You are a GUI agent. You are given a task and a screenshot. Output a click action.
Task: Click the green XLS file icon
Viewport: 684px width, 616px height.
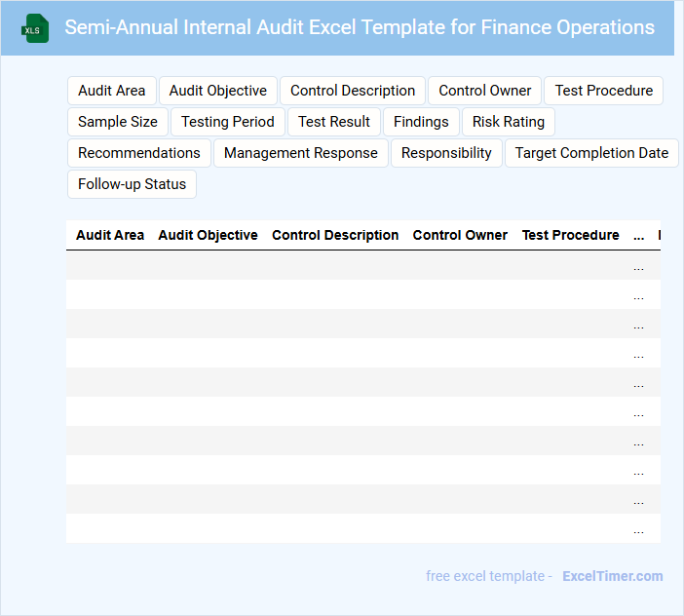pos(34,28)
